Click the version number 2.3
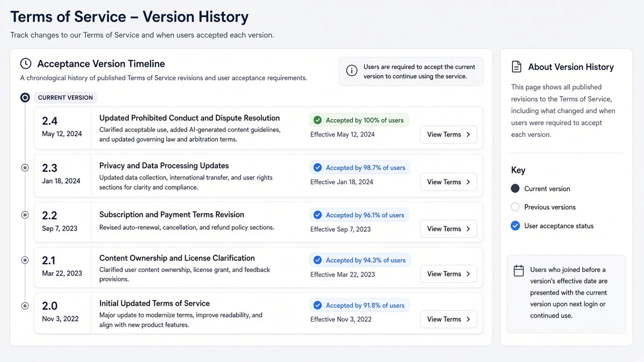This screenshot has width=644, height=362. 50,168
